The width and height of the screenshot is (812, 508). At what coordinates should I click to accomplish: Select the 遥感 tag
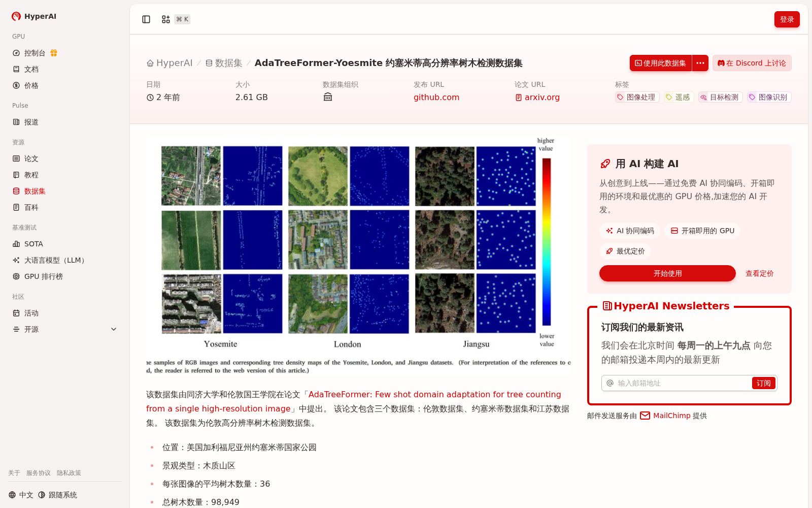point(679,97)
